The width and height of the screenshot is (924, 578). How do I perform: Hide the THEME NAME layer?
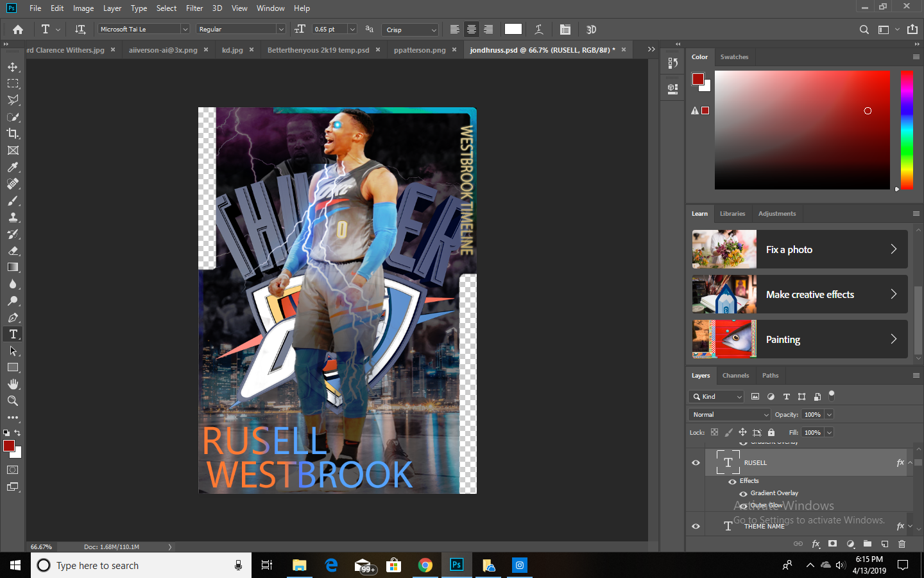pyautogui.click(x=696, y=526)
